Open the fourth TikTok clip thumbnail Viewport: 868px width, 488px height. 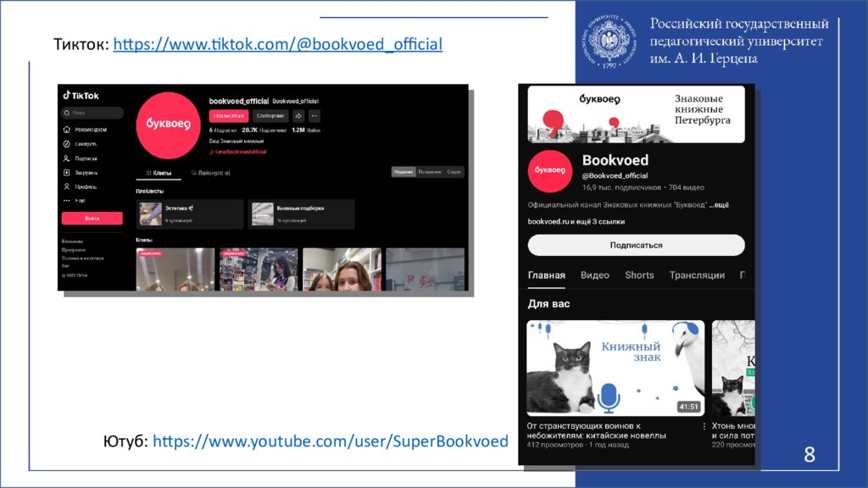(426, 269)
